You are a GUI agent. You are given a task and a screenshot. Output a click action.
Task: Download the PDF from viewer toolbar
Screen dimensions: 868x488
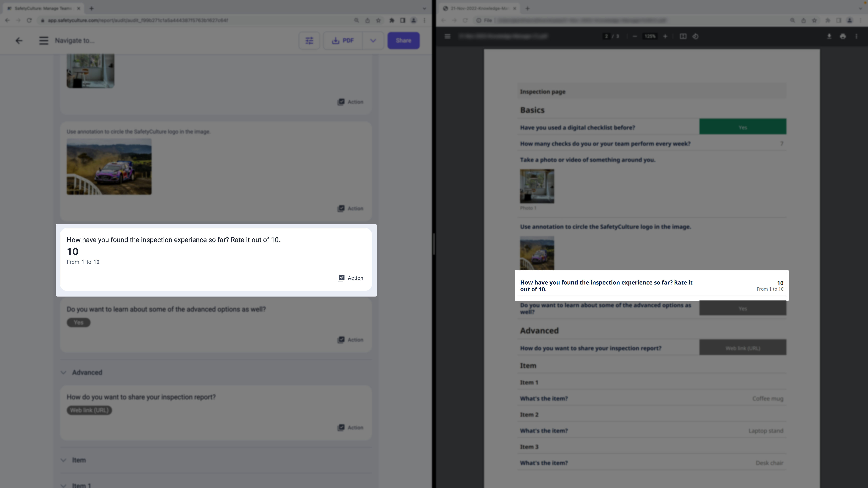coord(829,36)
